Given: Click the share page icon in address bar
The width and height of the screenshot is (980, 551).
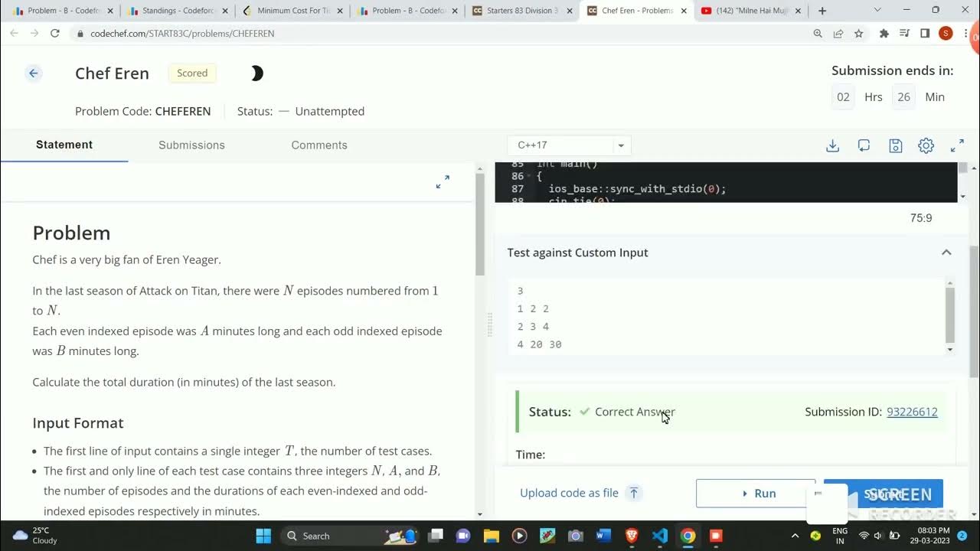Looking at the screenshot, I should coord(838,34).
